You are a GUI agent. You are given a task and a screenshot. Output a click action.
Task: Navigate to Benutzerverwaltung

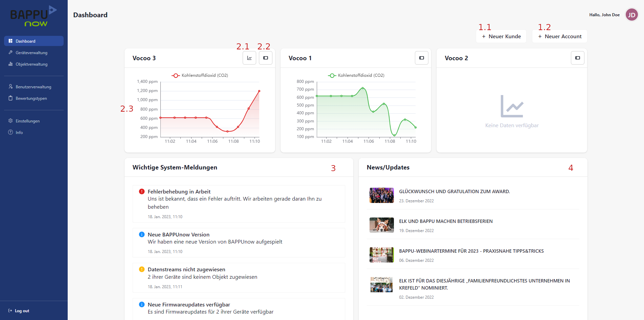(34, 87)
